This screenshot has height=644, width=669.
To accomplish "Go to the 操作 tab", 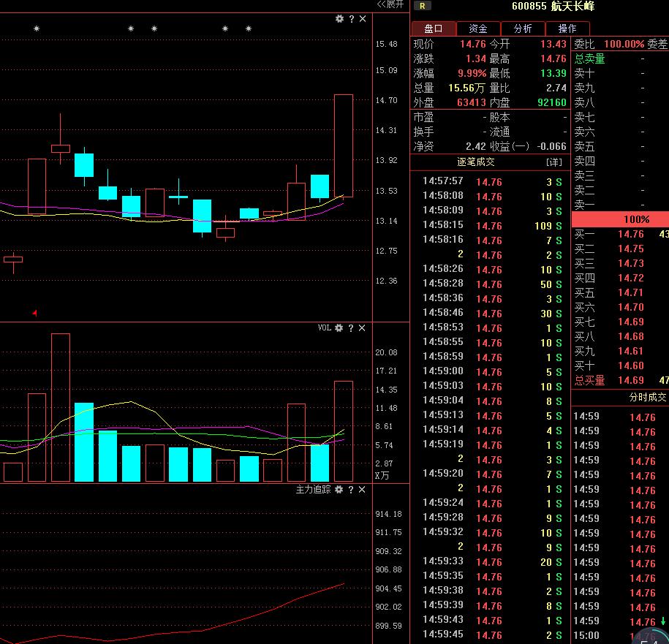I will tap(567, 29).
